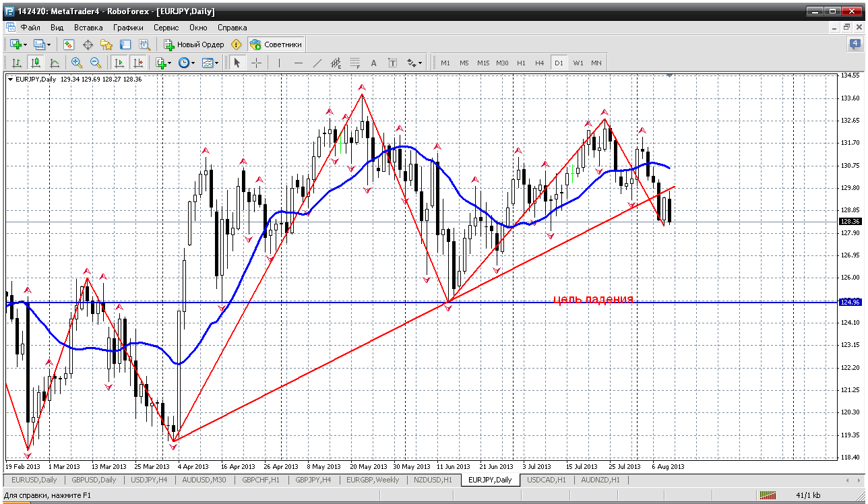Select the Horizontal Line drawing tool
This screenshot has height=504, width=868.
299,63
